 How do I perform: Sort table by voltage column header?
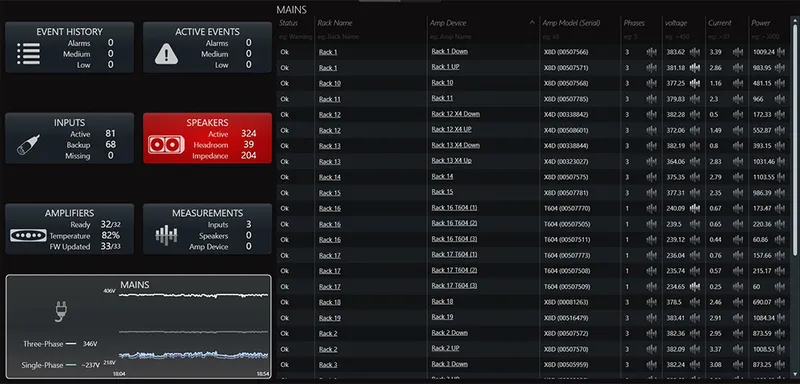click(x=676, y=23)
